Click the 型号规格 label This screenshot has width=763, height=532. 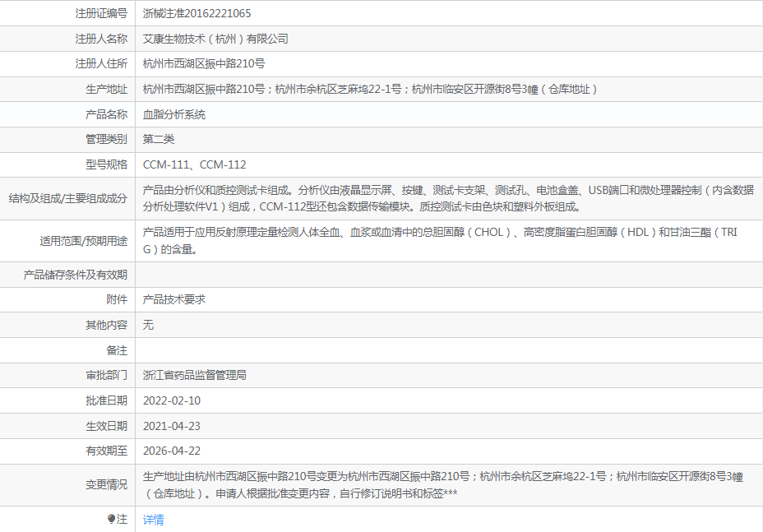(107, 164)
